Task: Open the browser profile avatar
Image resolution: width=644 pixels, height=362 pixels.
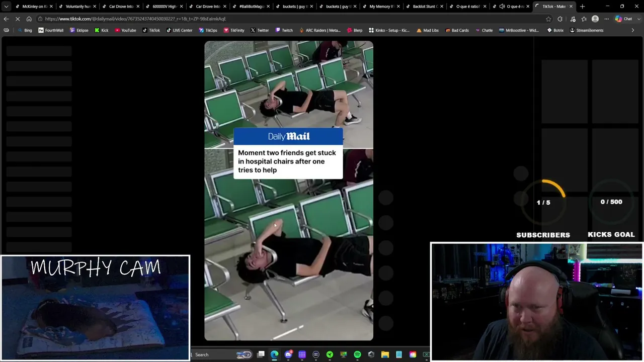Action: 595,19
